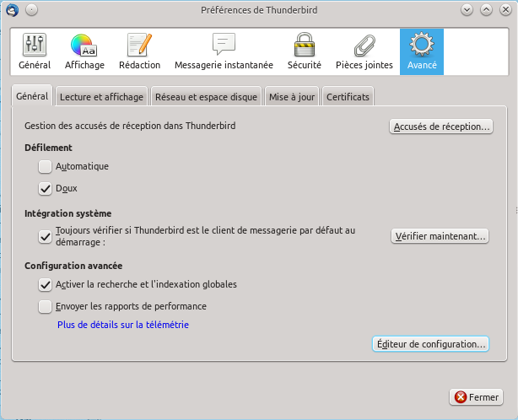
Task: Click Vérifier maintenant button
Action: (x=440, y=236)
